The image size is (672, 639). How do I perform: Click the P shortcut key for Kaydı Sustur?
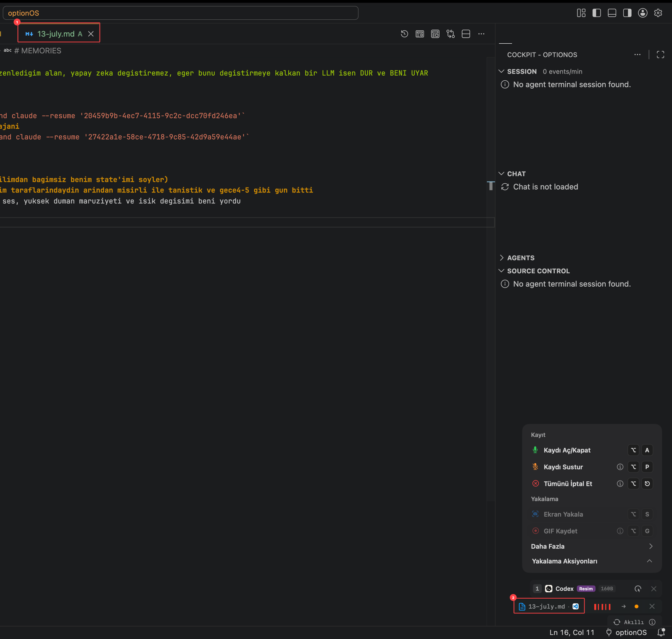pos(647,467)
